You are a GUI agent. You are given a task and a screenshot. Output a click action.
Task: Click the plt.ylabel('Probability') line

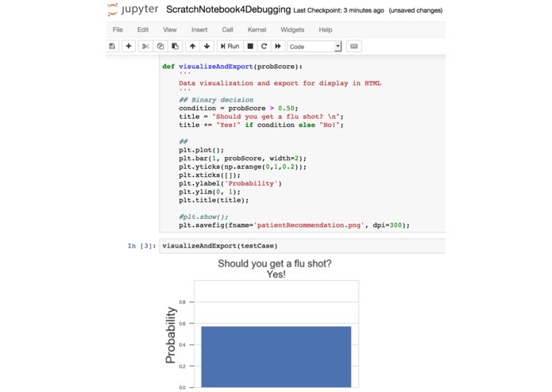click(230, 183)
